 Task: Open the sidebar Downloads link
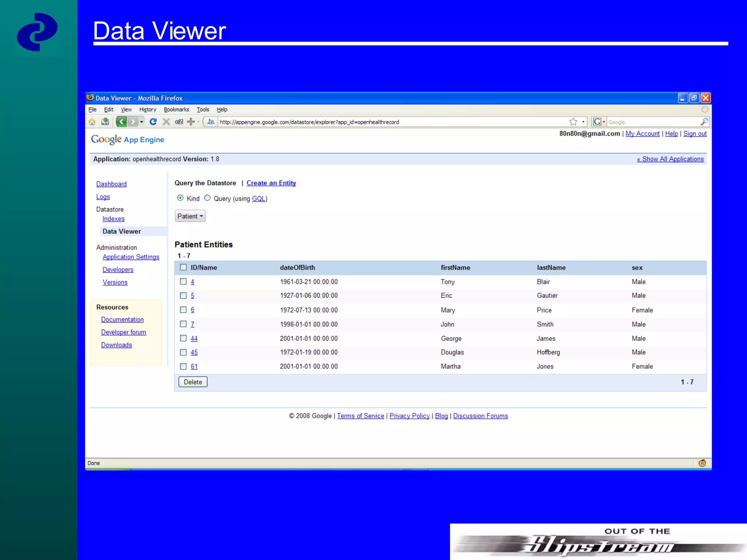(116, 345)
